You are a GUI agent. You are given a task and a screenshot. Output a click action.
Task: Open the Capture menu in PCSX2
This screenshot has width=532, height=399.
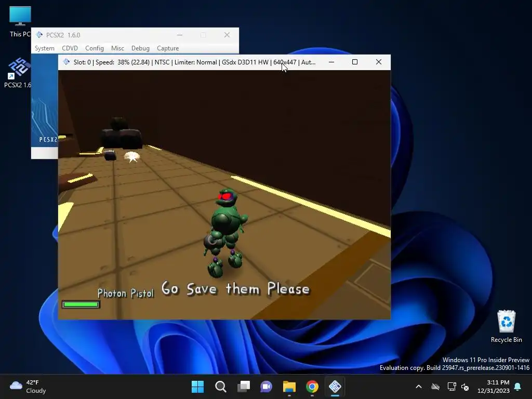(168, 48)
